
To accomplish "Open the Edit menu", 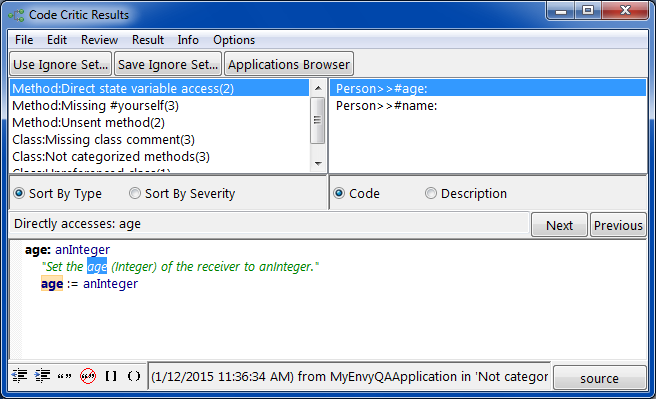I will [56, 40].
